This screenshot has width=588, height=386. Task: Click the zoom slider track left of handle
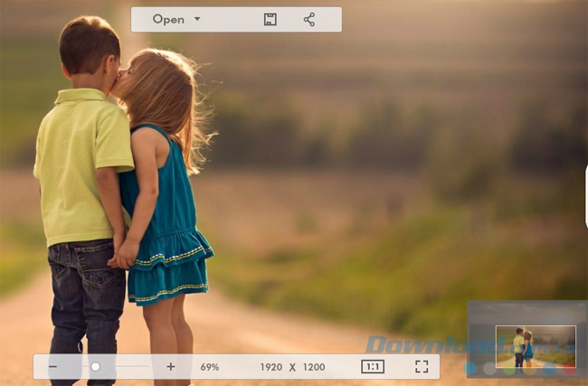pyautogui.click(x=77, y=366)
